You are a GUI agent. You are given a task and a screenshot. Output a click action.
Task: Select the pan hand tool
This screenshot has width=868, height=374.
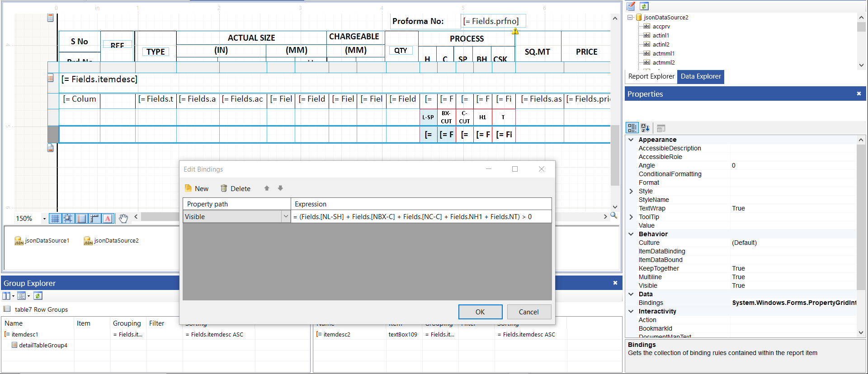tap(123, 219)
